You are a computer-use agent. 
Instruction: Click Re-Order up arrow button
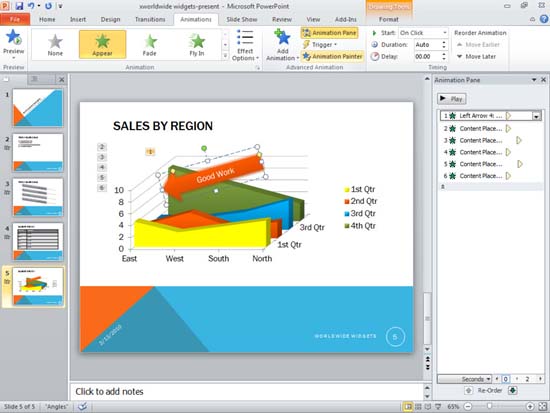coord(469,391)
